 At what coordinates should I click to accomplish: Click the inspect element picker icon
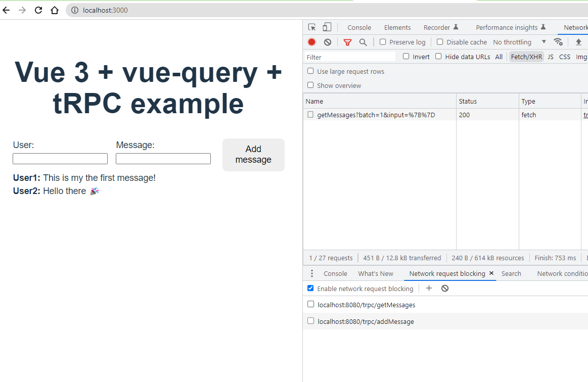[x=312, y=27]
